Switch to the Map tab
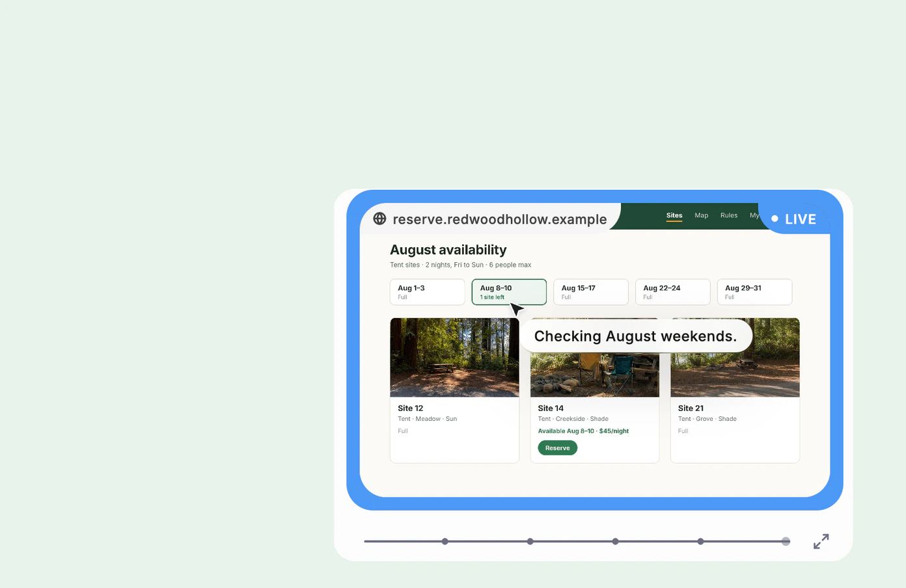 (701, 215)
